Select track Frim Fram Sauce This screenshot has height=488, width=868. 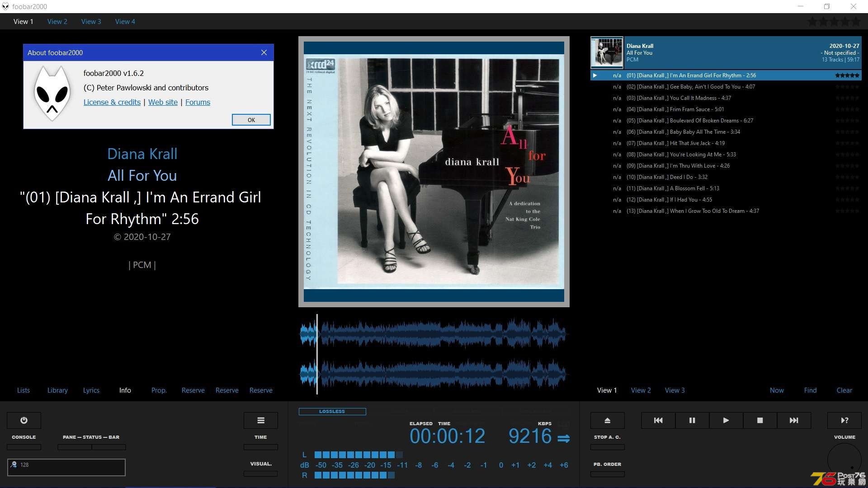(726, 109)
